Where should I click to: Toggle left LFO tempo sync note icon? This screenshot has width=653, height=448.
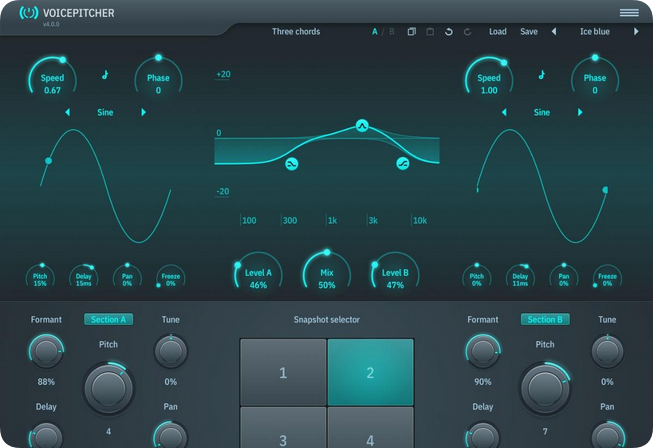coord(105,75)
